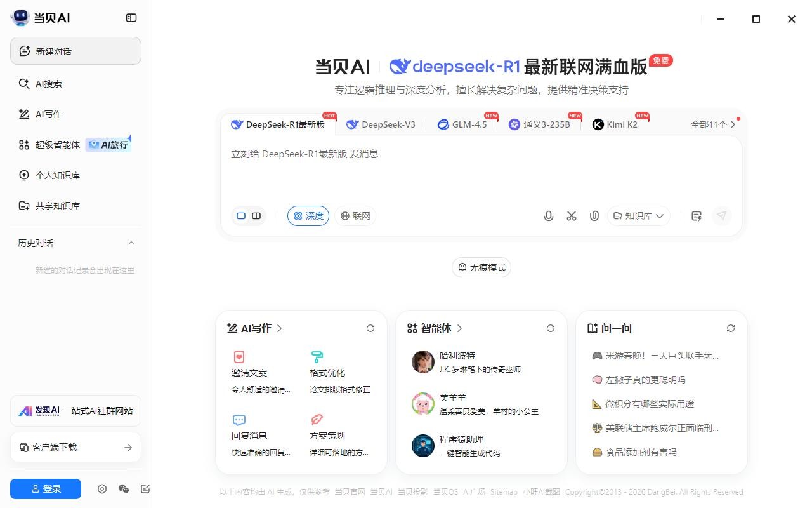Open 邀请文案 writing template
This screenshot has height=508, width=812.
(x=261, y=373)
